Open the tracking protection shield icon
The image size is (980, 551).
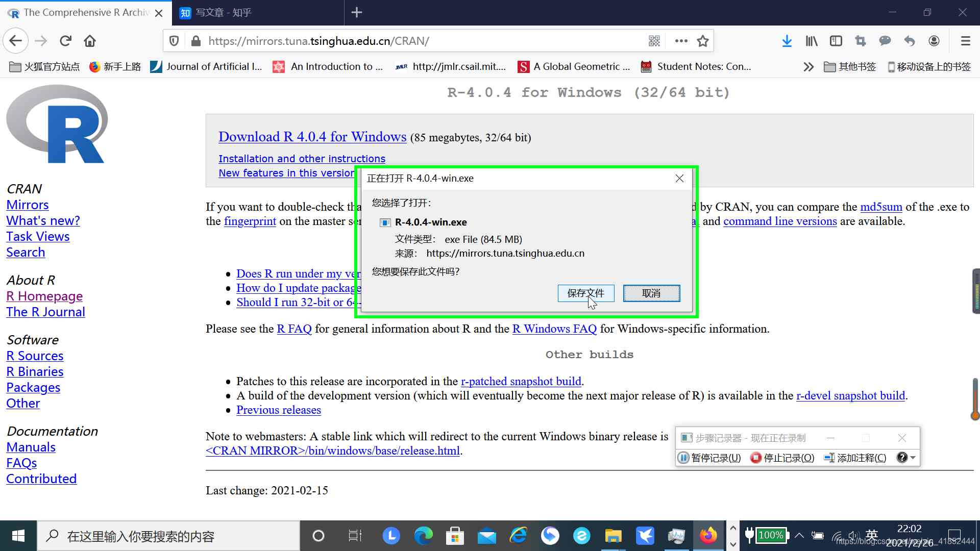point(174,41)
